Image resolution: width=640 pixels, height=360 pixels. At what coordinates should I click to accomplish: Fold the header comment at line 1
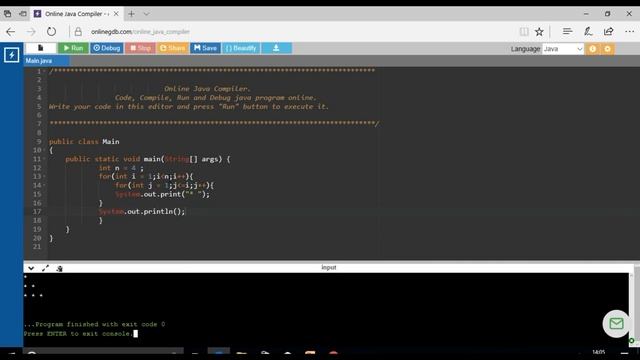pyautogui.click(x=44, y=71)
